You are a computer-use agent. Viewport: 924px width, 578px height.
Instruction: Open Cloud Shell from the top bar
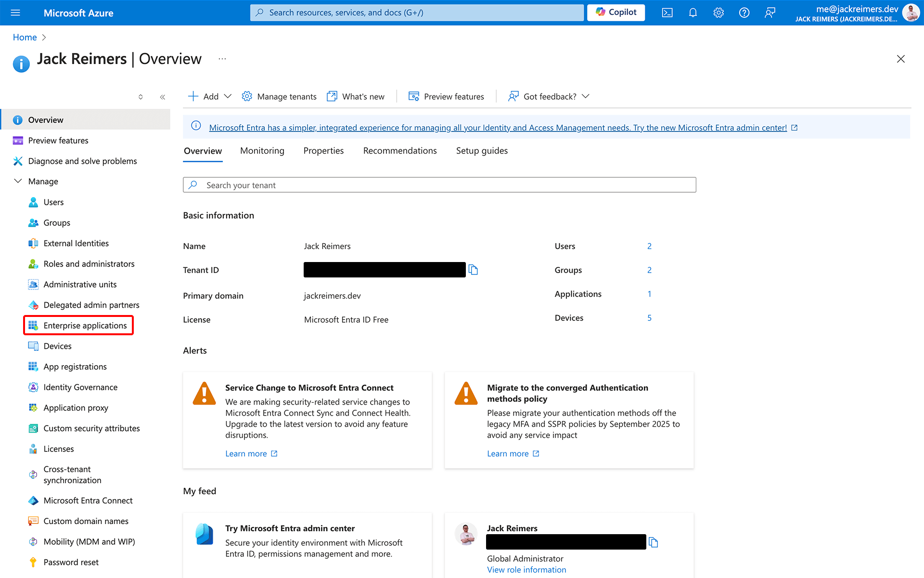667,13
